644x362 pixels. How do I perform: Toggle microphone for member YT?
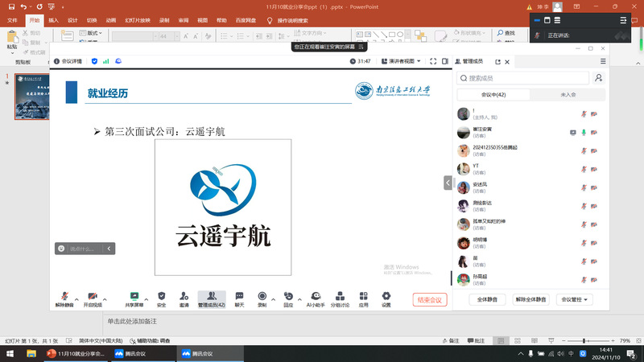pyautogui.click(x=584, y=169)
